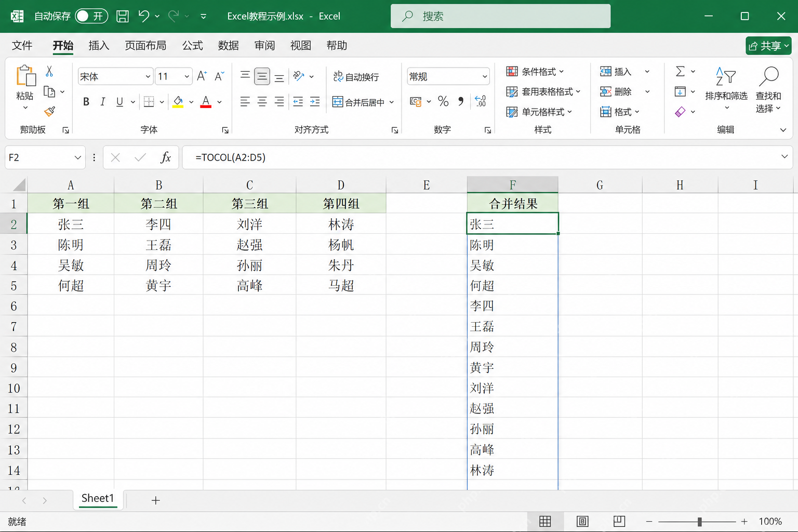Open Conditional Formatting (条件格式) dropdown
The image size is (798, 532).
click(x=535, y=71)
